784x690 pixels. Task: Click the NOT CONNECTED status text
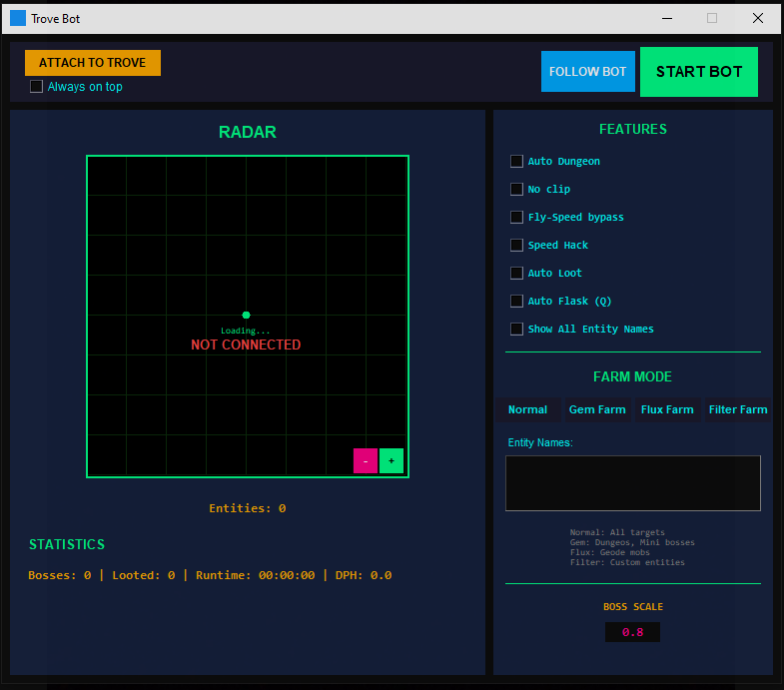click(246, 345)
